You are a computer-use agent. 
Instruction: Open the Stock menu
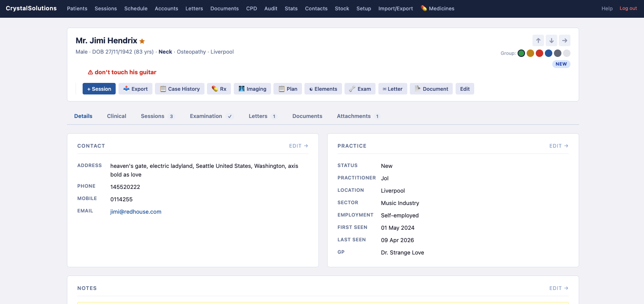tap(342, 8)
